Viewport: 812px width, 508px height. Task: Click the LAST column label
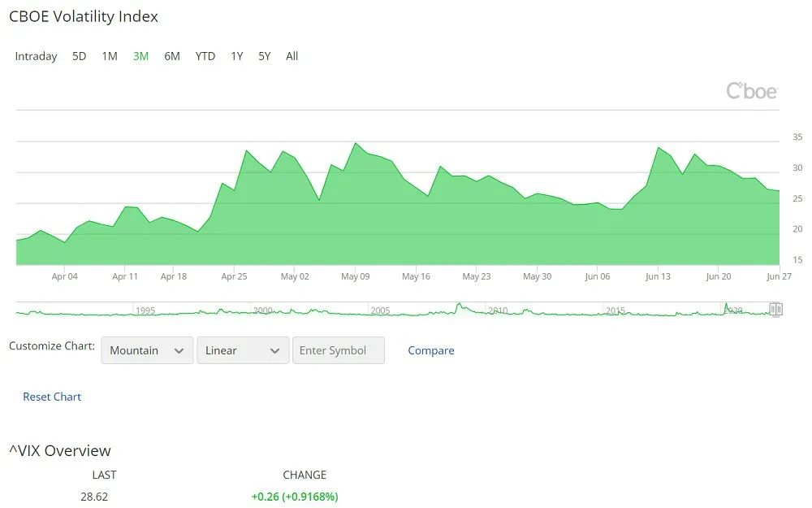[104, 475]
